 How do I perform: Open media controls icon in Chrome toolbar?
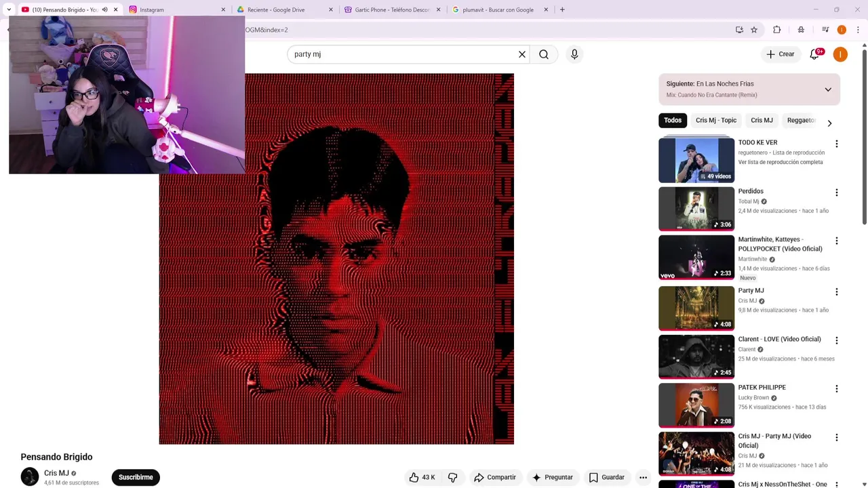click(825, 30)
